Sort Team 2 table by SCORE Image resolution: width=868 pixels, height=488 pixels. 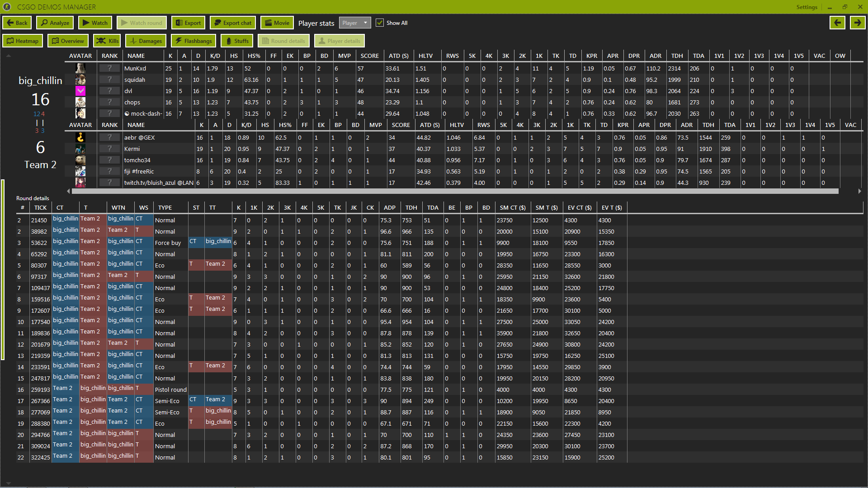401,125
